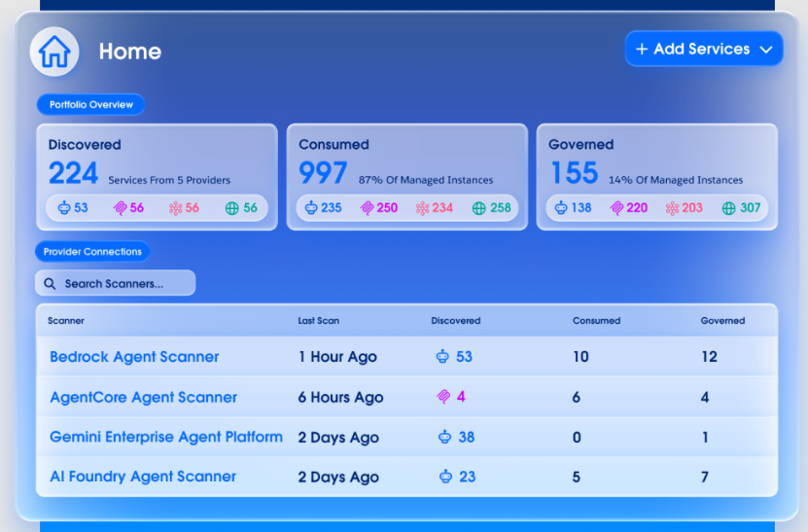
Task: Click the Governed column header in table
Action: (x=722, y=321)
